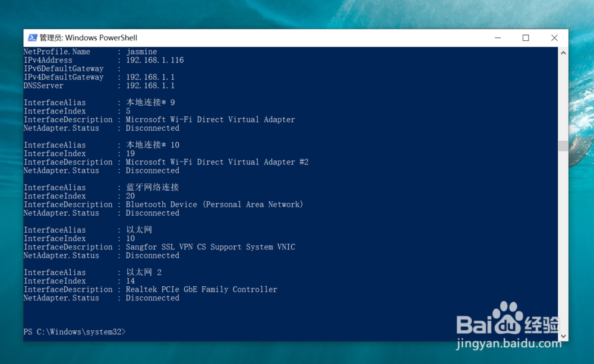The height and width of the screenshot is (364, 594).
Task: Click 'Microsoft Wi-Fi Direct Virtual Adapter #2'
Action: pyautogui.click(x=217, y=162)
